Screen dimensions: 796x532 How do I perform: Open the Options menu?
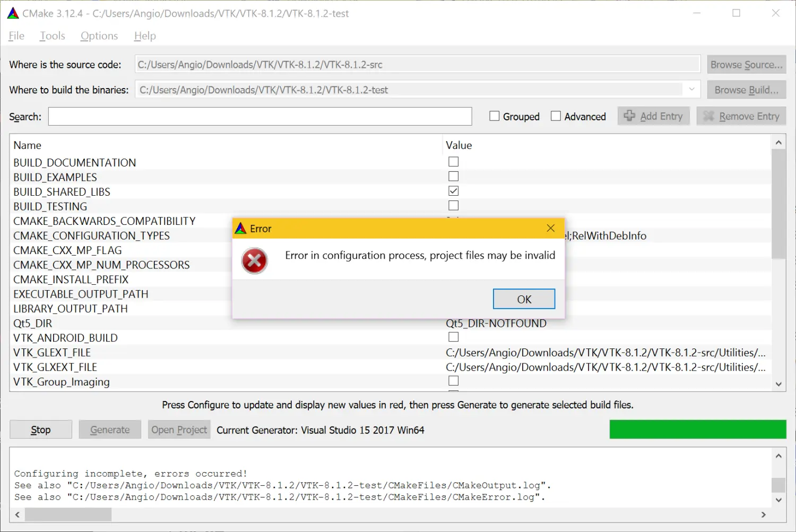click(99, 36)
